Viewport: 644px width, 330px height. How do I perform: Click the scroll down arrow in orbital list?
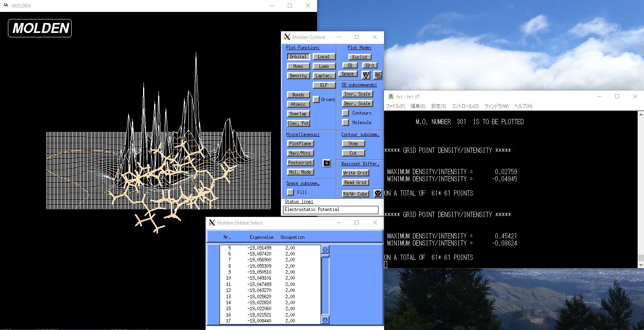point(325,320)
